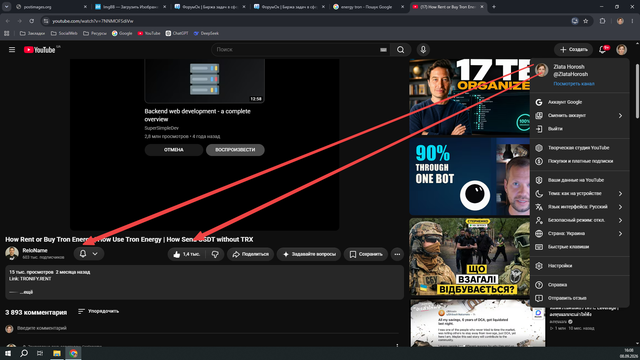Open Task View on taskbar
This screenshot has width=640, height=360.
40,353
